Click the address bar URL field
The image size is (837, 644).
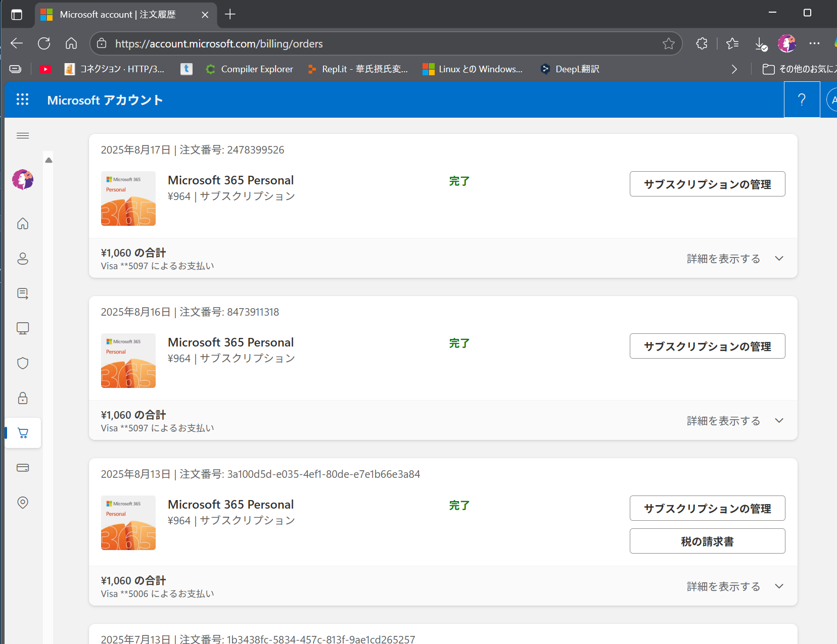click(x=386, y=43)
